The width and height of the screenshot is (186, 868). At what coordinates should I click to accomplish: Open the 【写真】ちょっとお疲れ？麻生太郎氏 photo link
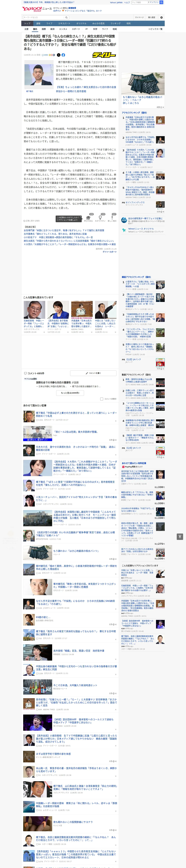86,89
